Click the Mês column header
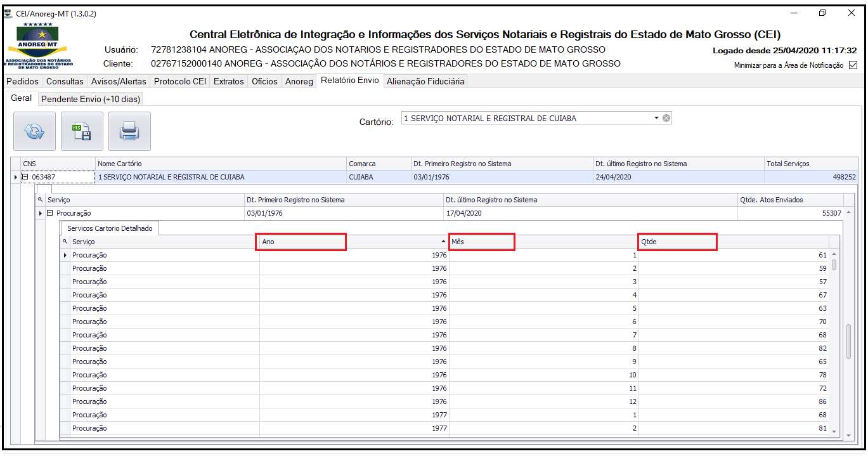This screenshot has height=456, width=868. pyautogui.click(x=543, y=242)
